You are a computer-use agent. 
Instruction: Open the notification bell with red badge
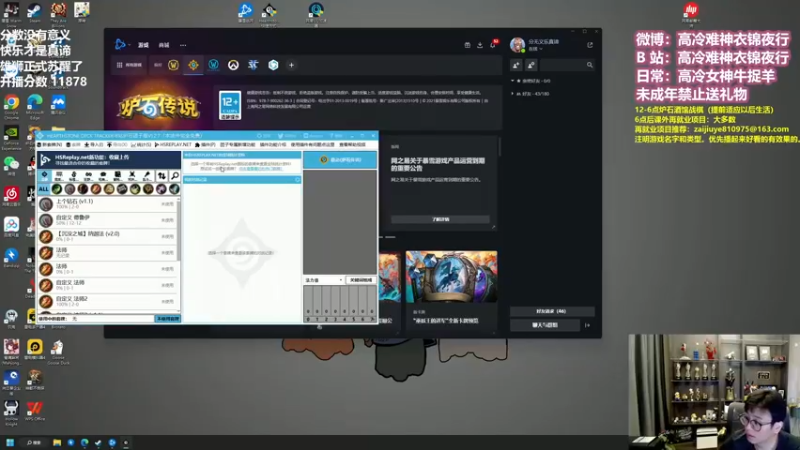(493, 44)
